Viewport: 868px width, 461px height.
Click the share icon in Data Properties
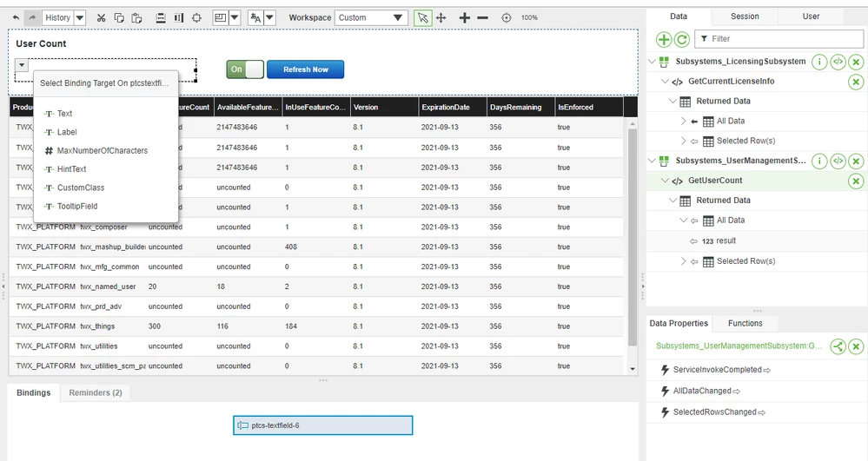click(x=838, y=346)
